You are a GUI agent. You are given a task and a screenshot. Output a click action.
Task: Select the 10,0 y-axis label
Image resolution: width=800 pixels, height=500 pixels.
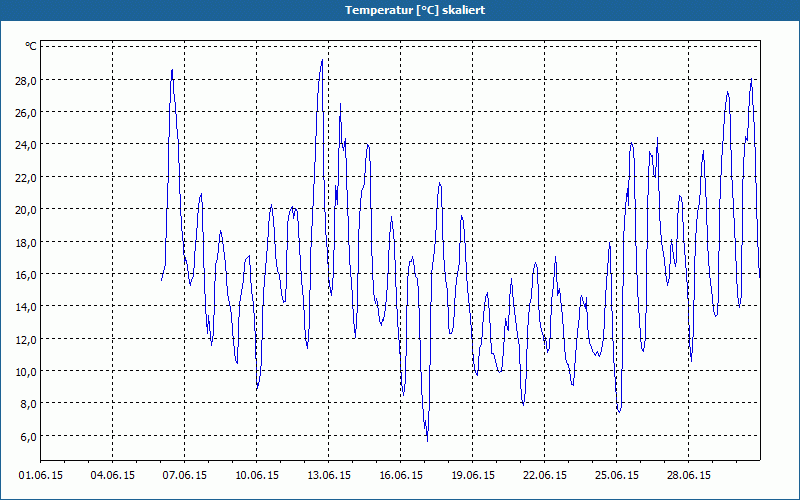click(x=26, y=372)
